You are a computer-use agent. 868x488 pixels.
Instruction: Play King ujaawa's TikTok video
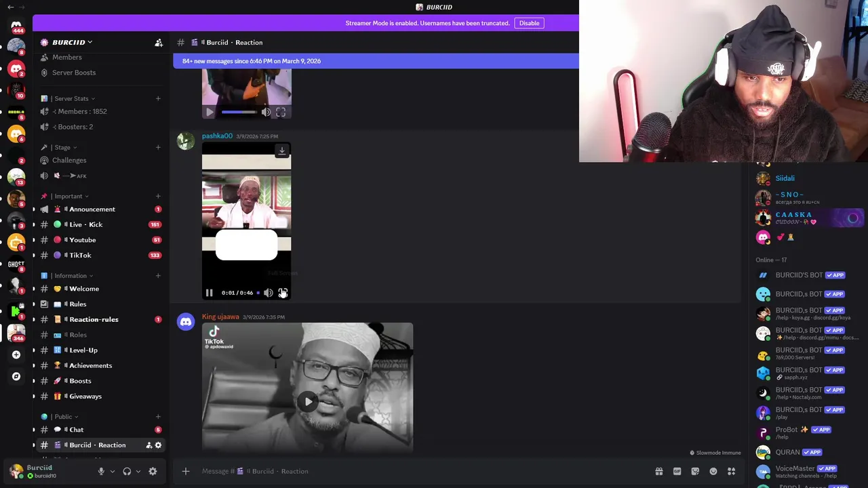coord(308,401)
